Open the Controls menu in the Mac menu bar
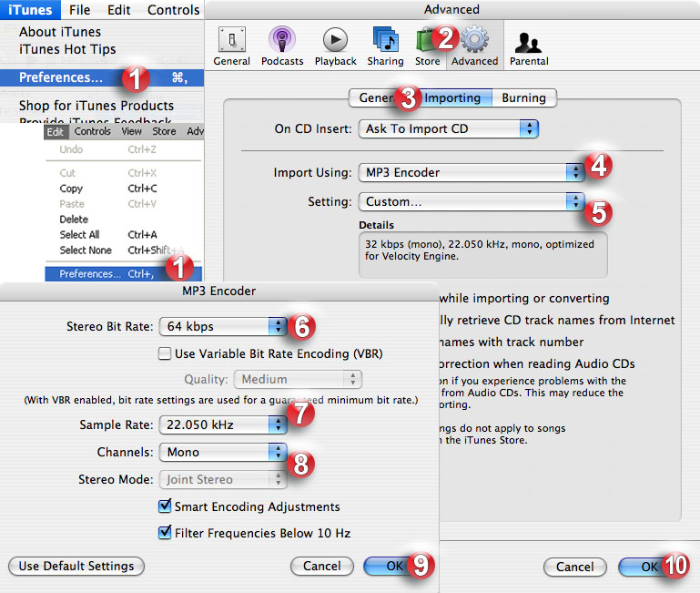 click(173, 10)
